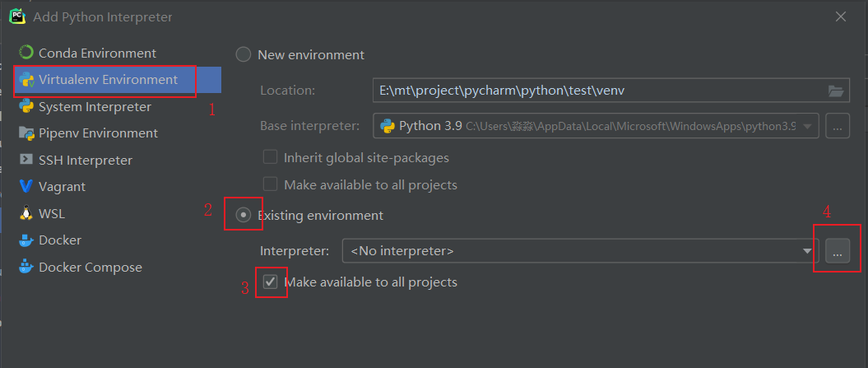Click the SSH Interpreter terminal icon
The width and height of the screenshot is (868, 368).
tap(26, 160)
